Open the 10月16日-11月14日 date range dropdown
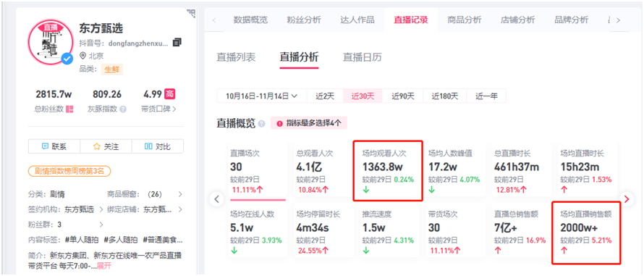644x276 pixels. tap(262, 96)
